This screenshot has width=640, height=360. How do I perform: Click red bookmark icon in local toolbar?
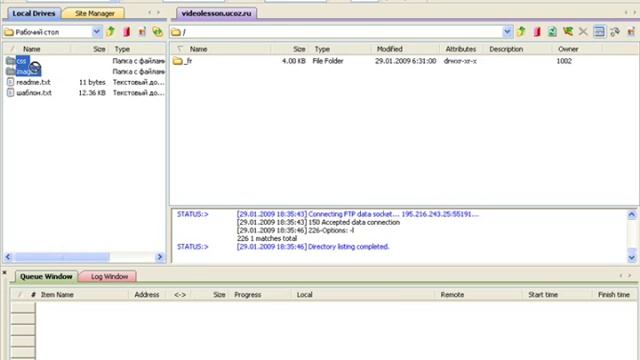pos(127,31)
